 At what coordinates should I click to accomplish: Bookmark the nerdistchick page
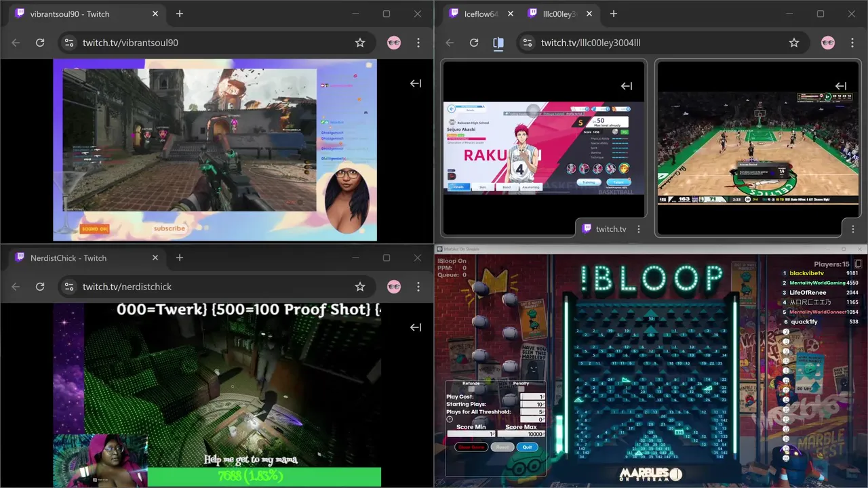tap(360, 287)
